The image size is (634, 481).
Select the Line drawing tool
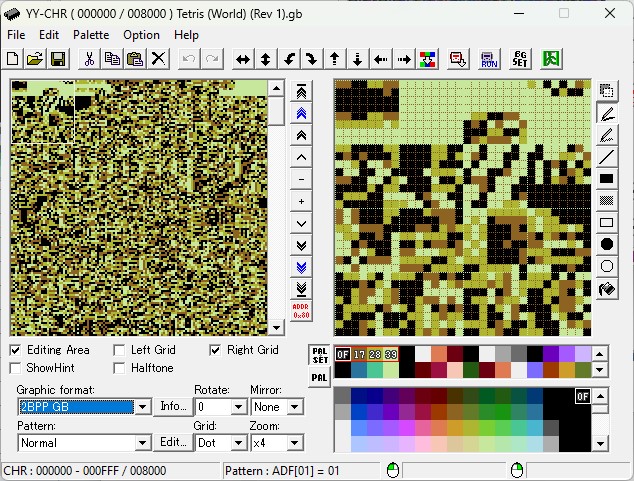tap(607, 157)
